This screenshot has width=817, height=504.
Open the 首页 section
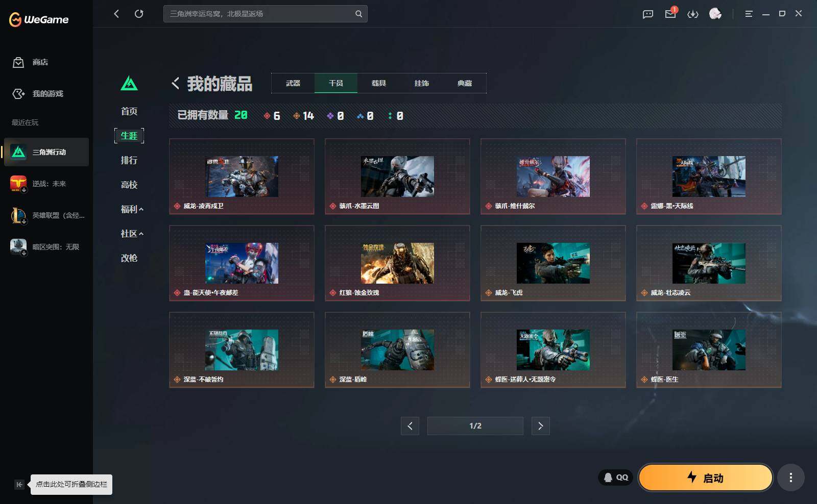point(129,111)
